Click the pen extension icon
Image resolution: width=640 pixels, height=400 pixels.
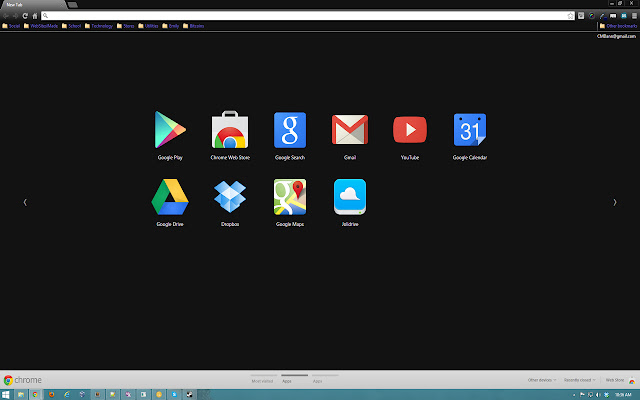click(x=602, y=16)
